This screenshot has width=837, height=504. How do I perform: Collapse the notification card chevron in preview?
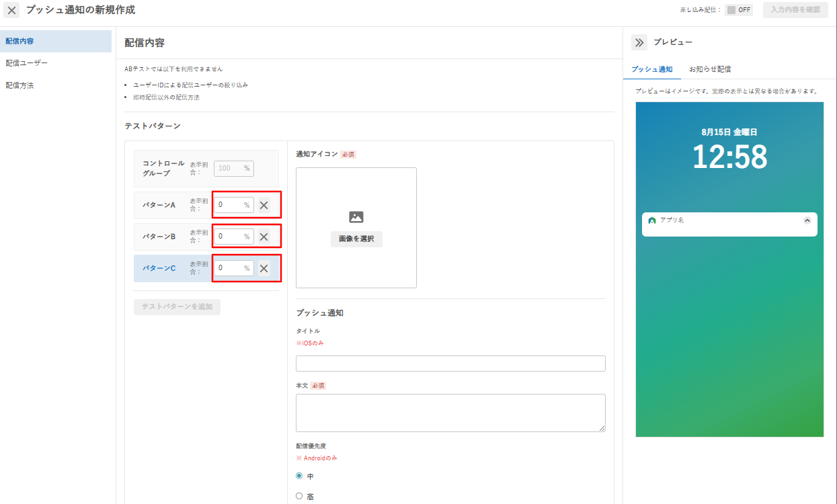tap(807, 220)
